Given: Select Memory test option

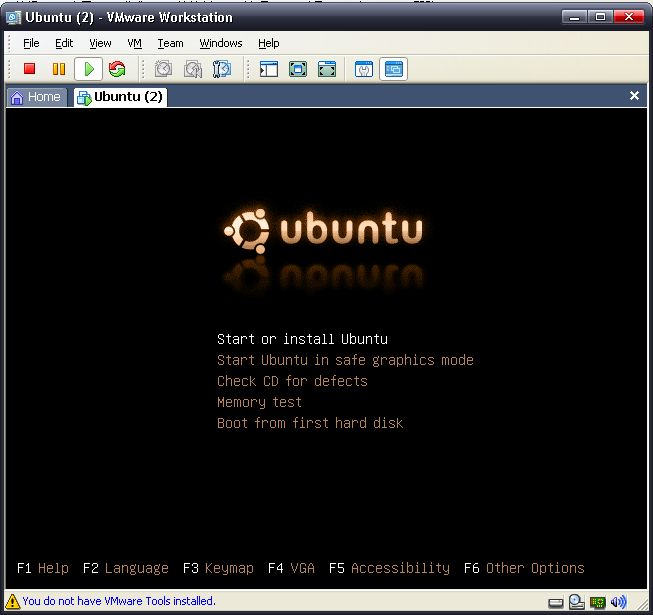Looking at the screenshot, I should click(259, 402).
